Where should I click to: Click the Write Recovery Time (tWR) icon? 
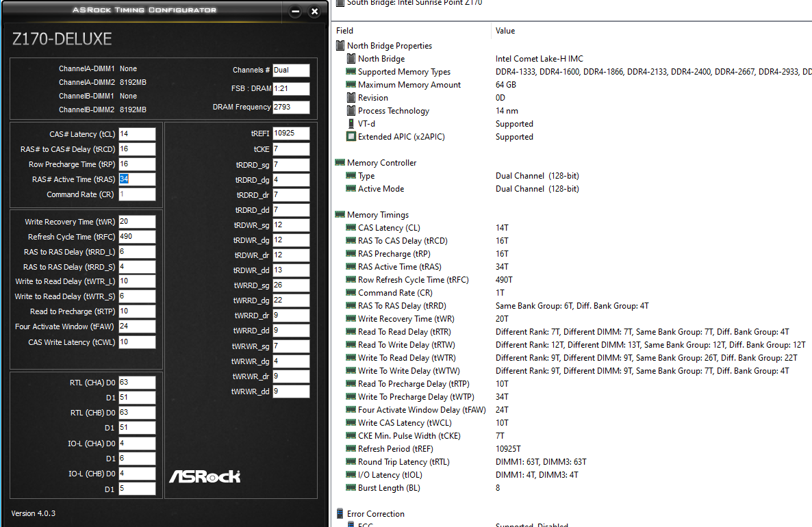pyautogui.click(x=351, y=318)
